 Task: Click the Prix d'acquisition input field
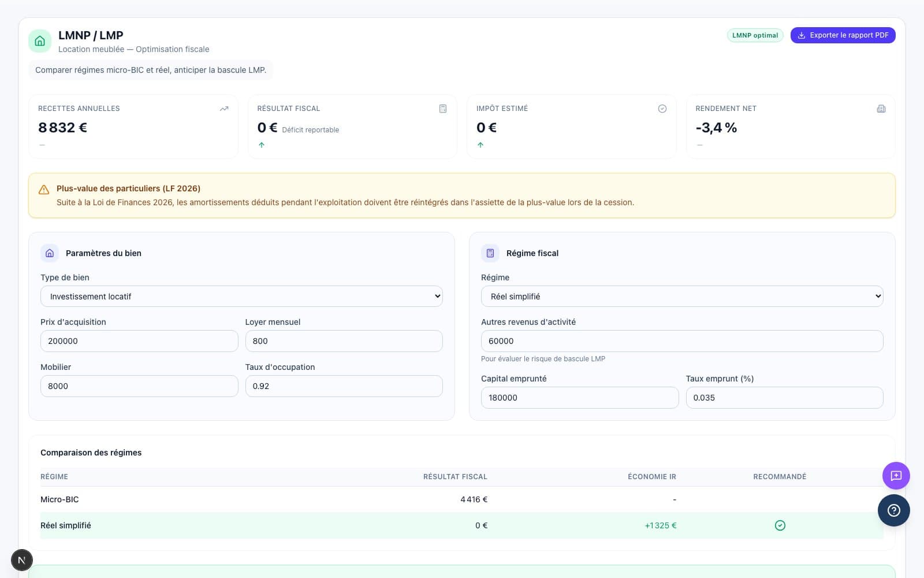point(139,341)
